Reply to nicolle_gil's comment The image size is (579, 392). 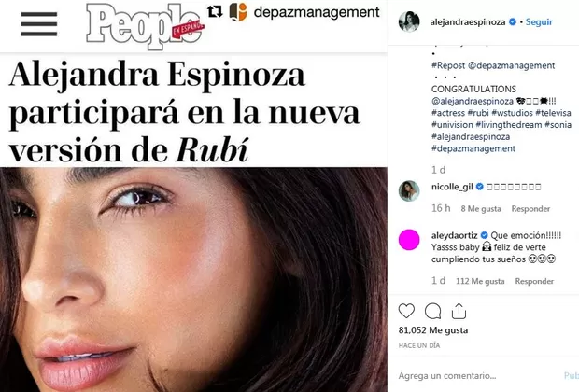click(x=530, y=209)
